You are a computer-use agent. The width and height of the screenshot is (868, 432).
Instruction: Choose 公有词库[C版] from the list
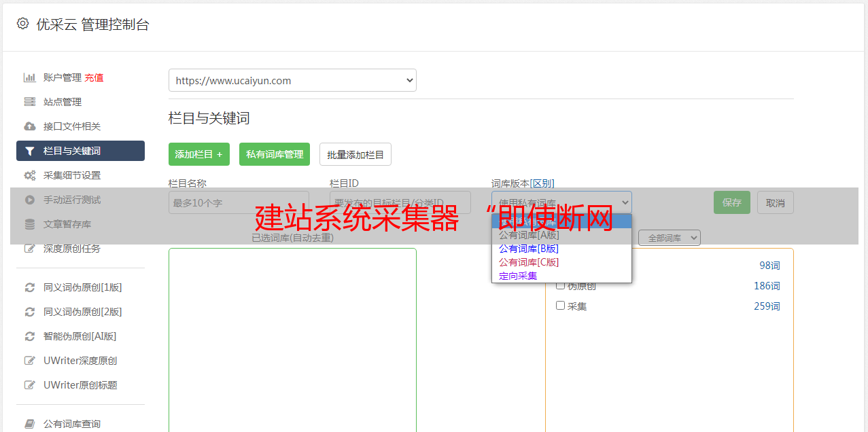point(561,262)
